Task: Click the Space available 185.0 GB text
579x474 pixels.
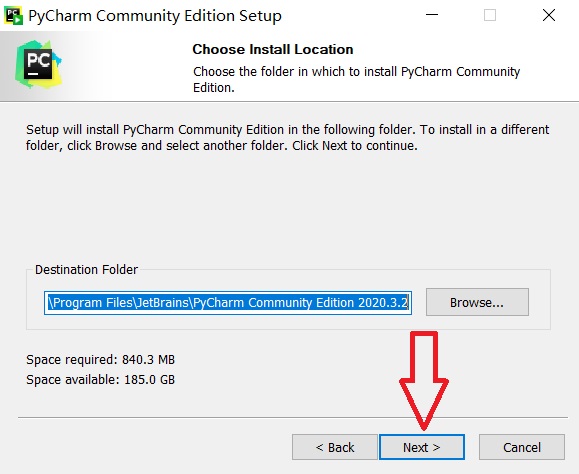Action: (x=100, y=379)
